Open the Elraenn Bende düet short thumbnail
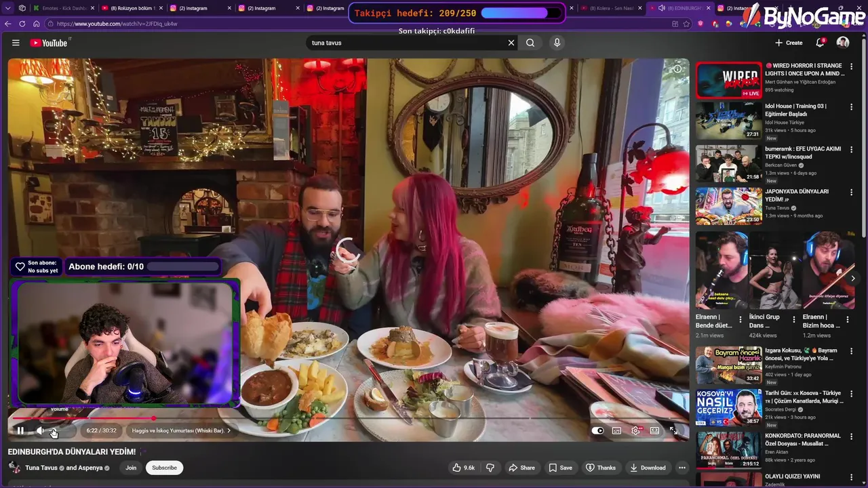Viewport: 868px width, 488px height. click(x=722, y=270)
